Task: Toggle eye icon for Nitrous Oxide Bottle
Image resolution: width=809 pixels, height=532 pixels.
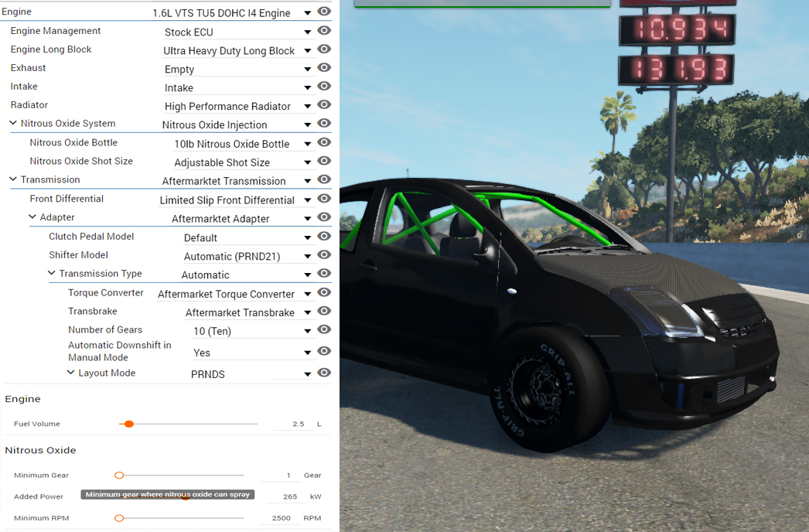Action: tap(324, 142)
